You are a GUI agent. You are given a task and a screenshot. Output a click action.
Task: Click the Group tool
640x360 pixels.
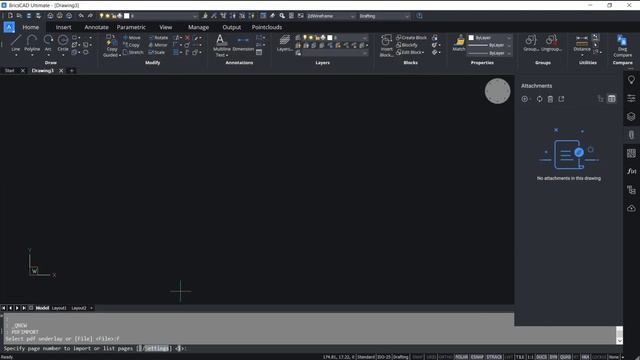(531, 43)
